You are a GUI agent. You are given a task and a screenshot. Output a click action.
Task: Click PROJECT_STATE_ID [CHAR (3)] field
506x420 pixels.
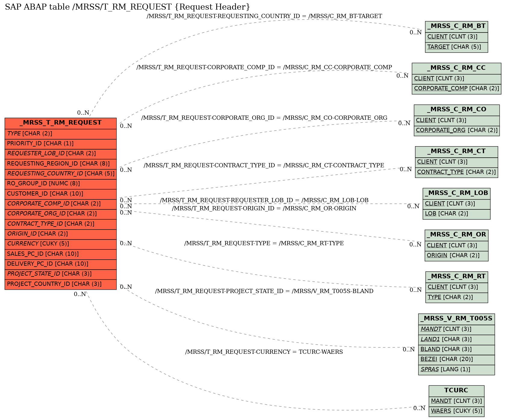click(x=61, y=274)
